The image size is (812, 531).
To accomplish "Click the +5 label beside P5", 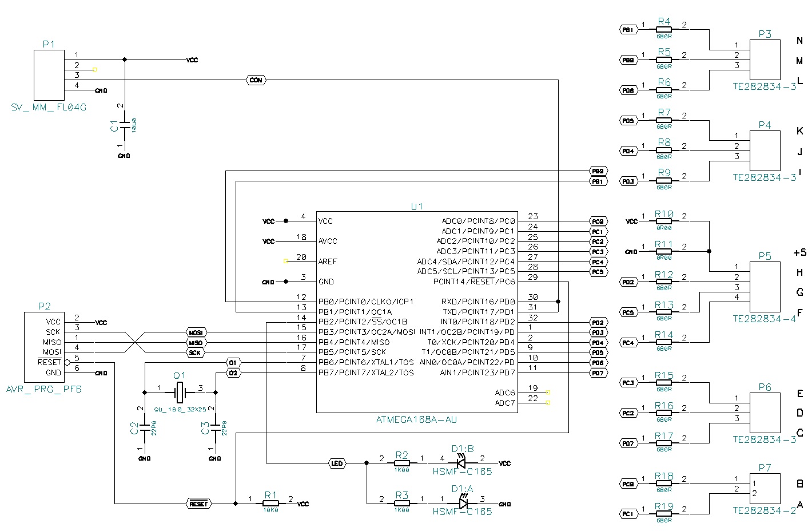I will click(x=800, y=252).
